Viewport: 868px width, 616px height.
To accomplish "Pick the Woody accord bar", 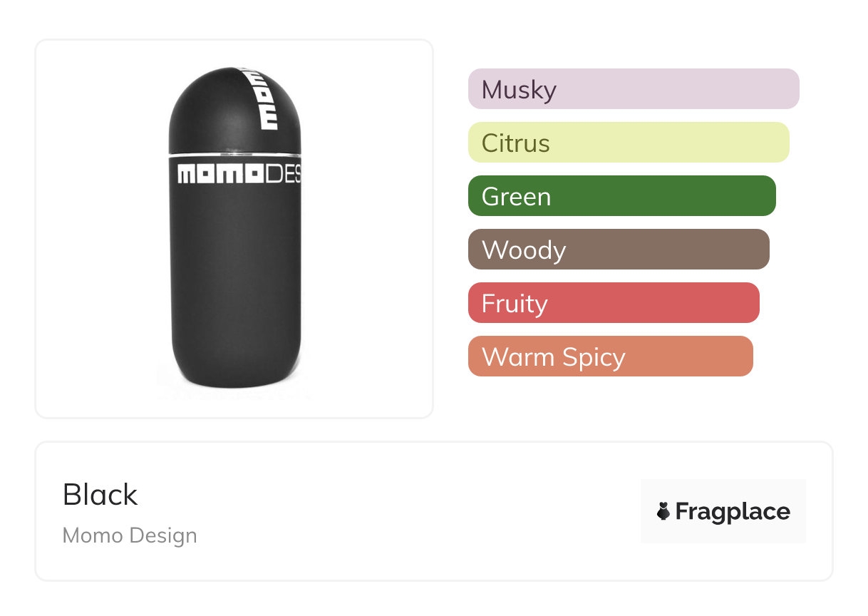I will coord(618,250).
